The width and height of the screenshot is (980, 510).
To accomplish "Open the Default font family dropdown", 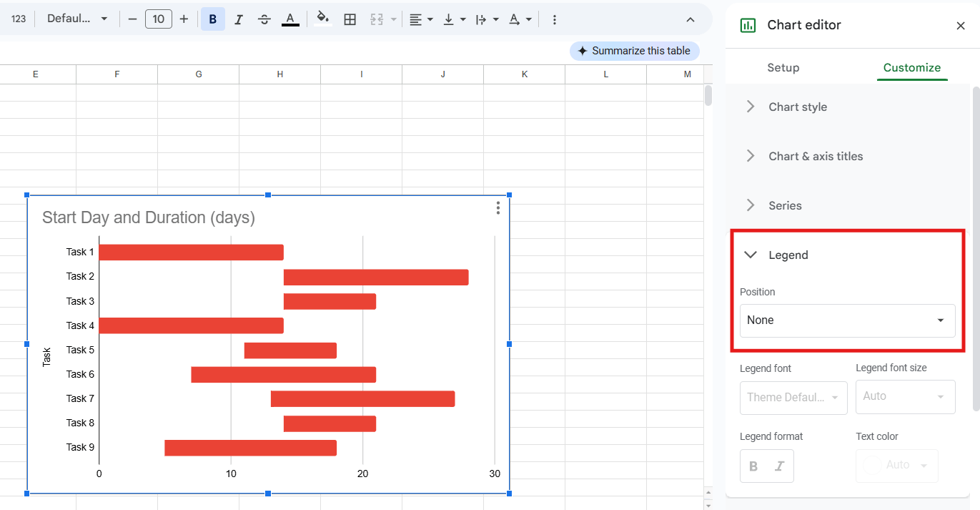I will (77, 19).
